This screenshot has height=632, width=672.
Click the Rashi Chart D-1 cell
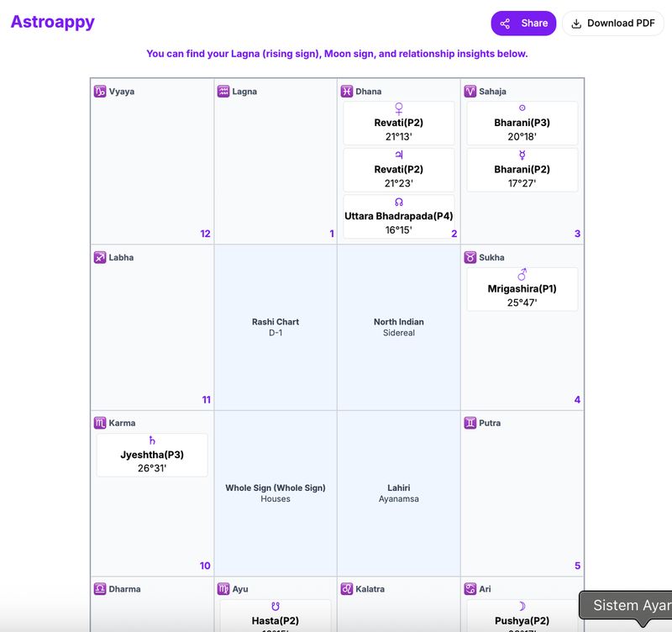[x=276, y=327]
